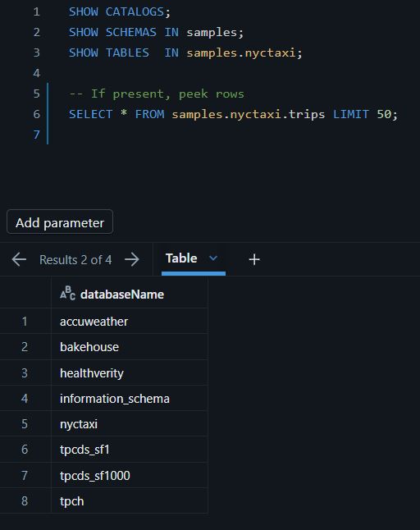
Task: Open the Table tab dropdown chevron
Action: click(213, 258)
